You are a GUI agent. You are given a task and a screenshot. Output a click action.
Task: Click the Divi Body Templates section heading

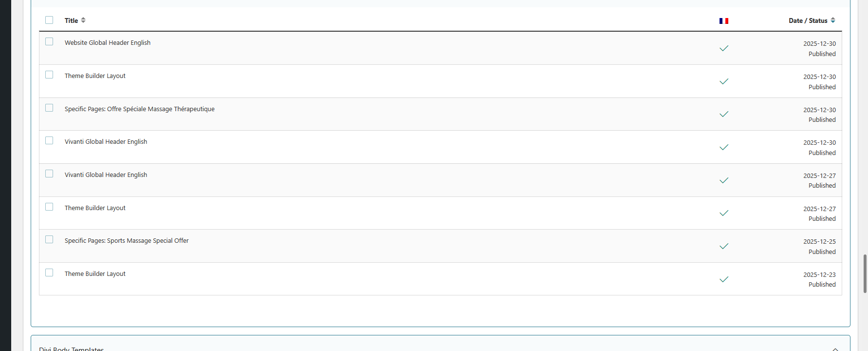(x=72, y=349)
